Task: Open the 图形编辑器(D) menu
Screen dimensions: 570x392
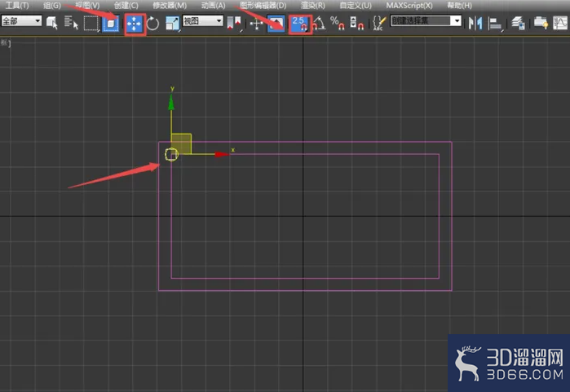Action: 263,6
